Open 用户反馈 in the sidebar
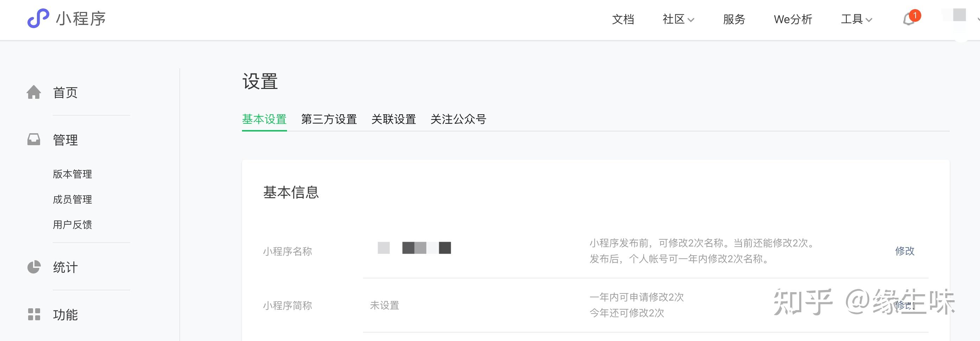Viewport: 980px width, 341px height. click(72, 225)
